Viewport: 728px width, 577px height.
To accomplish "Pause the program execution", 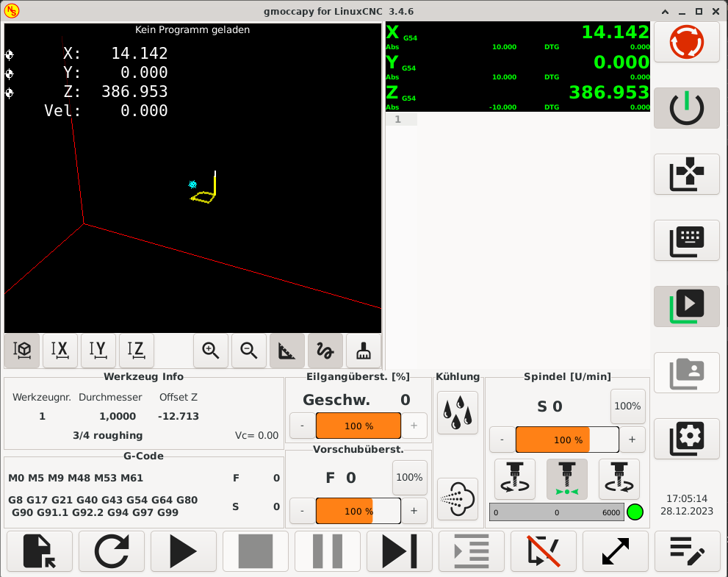I will [x=328, y=551].
